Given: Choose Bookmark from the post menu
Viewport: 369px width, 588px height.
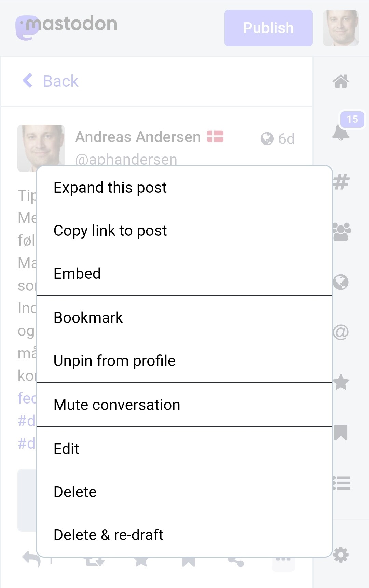Looking at the screenshot, I should point(184,318).
